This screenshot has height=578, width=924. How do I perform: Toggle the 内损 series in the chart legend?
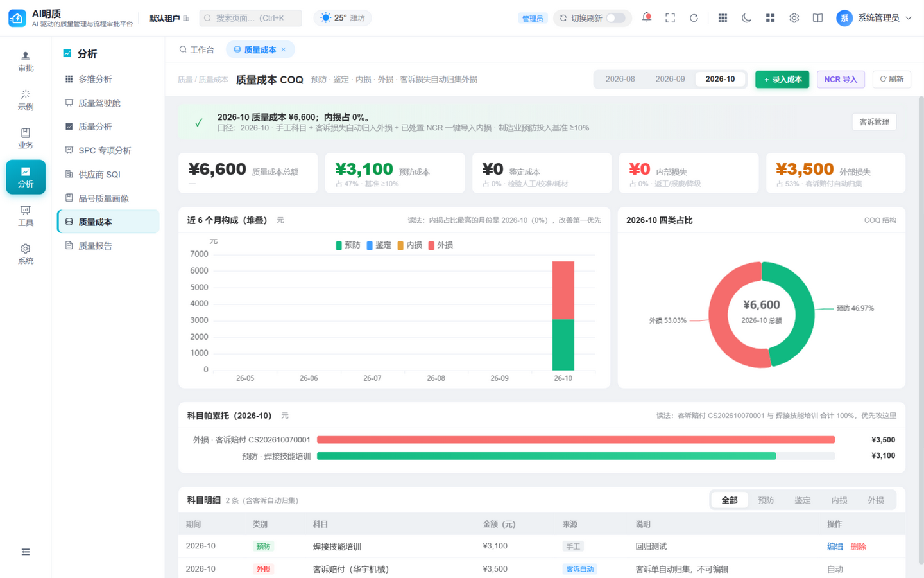(409, 245)
